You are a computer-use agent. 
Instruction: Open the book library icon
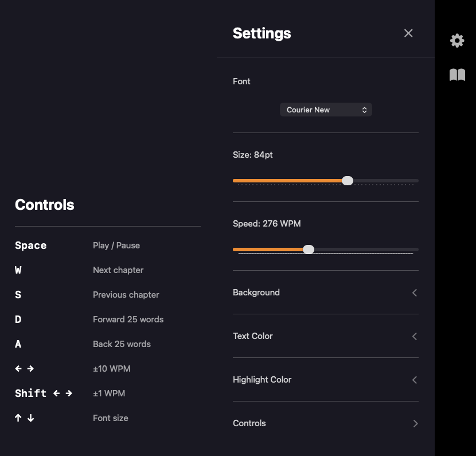pyautogui.click(x=457, y=75)
